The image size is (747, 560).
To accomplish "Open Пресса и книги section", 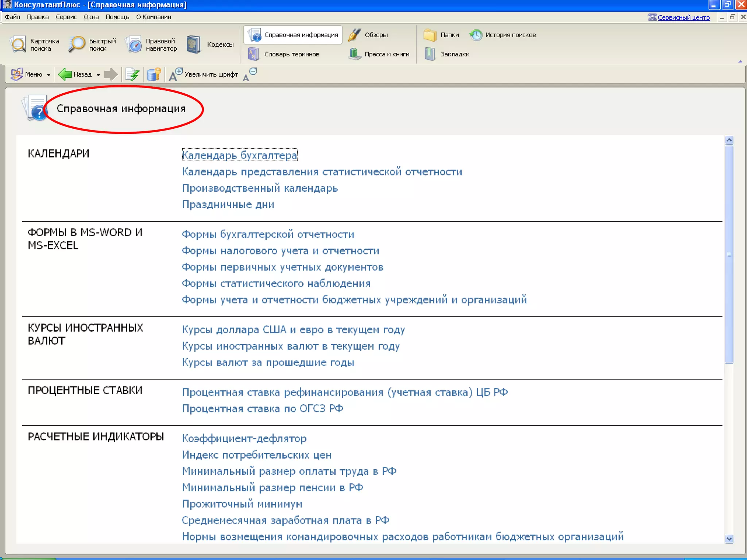I will [379, 54].
